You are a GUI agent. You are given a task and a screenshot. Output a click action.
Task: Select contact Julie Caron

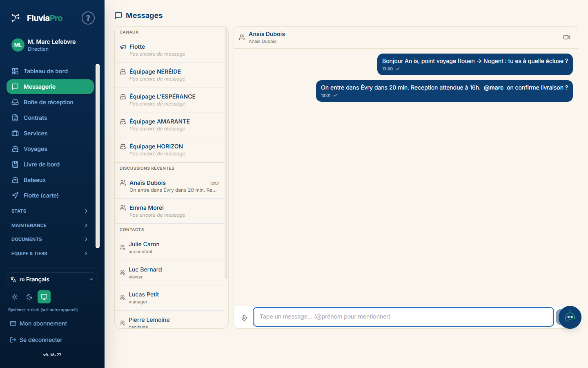(169, 247)
